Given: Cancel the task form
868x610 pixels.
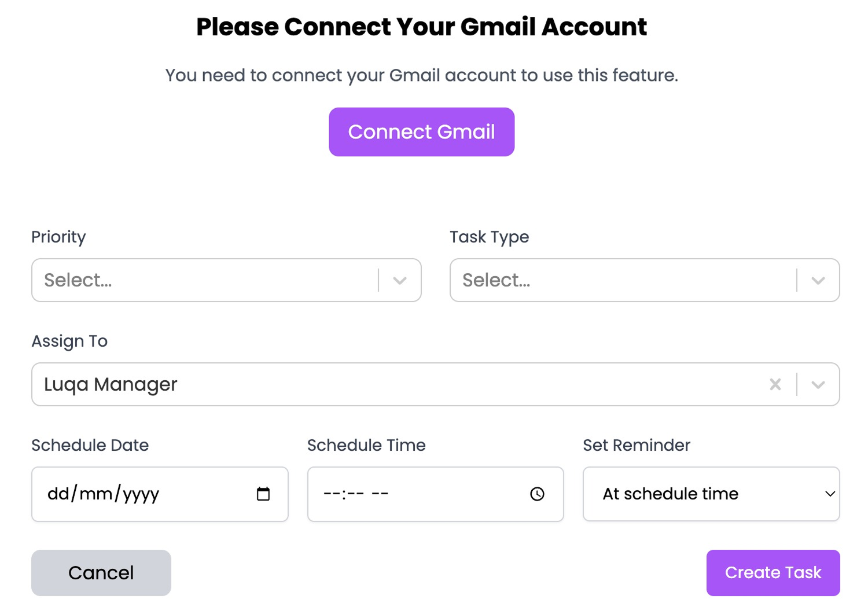Looking at the screenshot, I should [101, 573].
